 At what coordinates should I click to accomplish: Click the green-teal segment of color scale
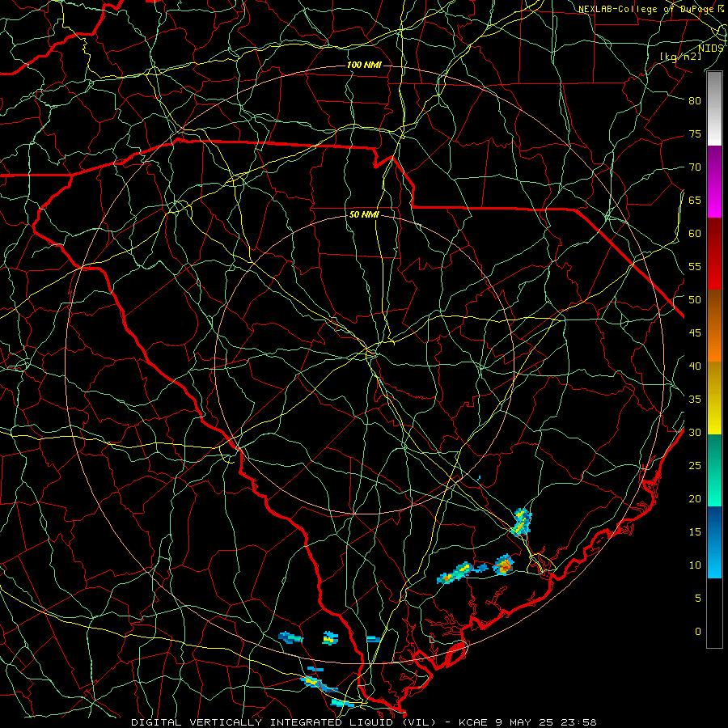pos(714,470)
